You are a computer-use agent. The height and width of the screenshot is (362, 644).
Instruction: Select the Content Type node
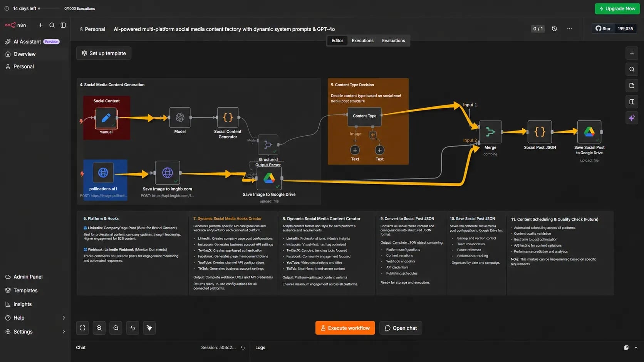pos(364,117)
